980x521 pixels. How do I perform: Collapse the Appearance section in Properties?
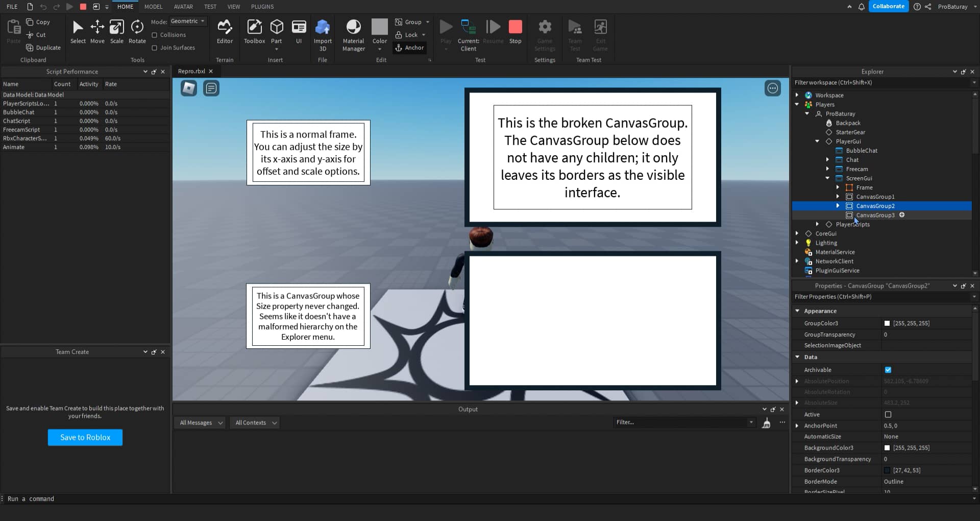point(798,311)
